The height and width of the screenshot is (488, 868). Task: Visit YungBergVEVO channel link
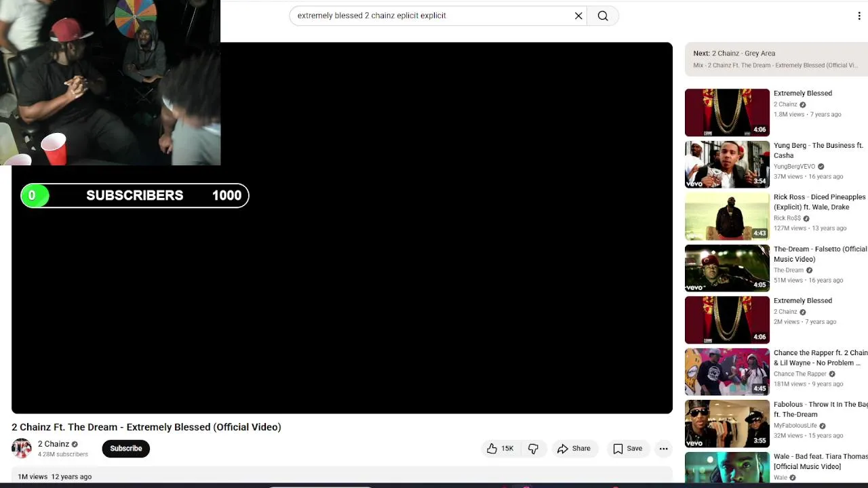tap(794, 167)
